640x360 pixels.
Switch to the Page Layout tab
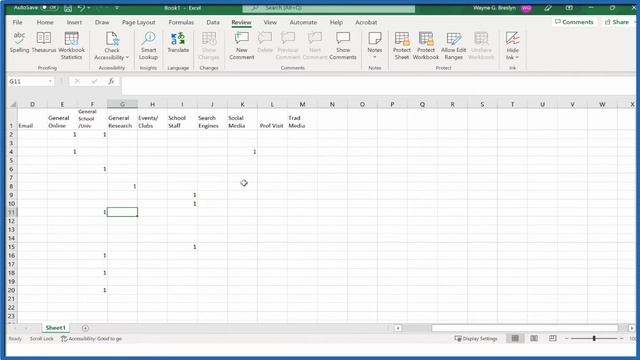tap(138, 22)
